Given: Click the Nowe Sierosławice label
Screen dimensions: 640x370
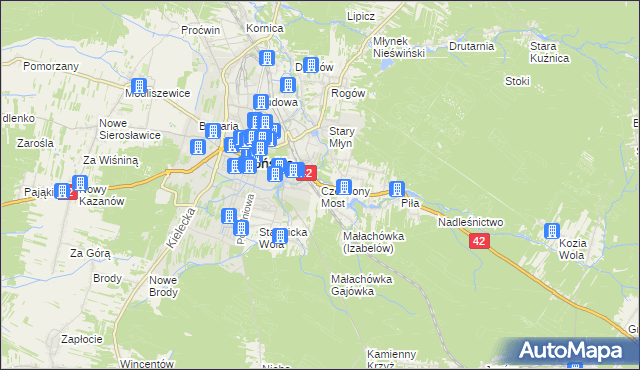Looking at the screenshot, I should pos(130,129).
